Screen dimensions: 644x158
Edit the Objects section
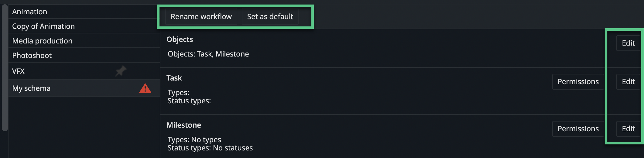pos(628,43)
